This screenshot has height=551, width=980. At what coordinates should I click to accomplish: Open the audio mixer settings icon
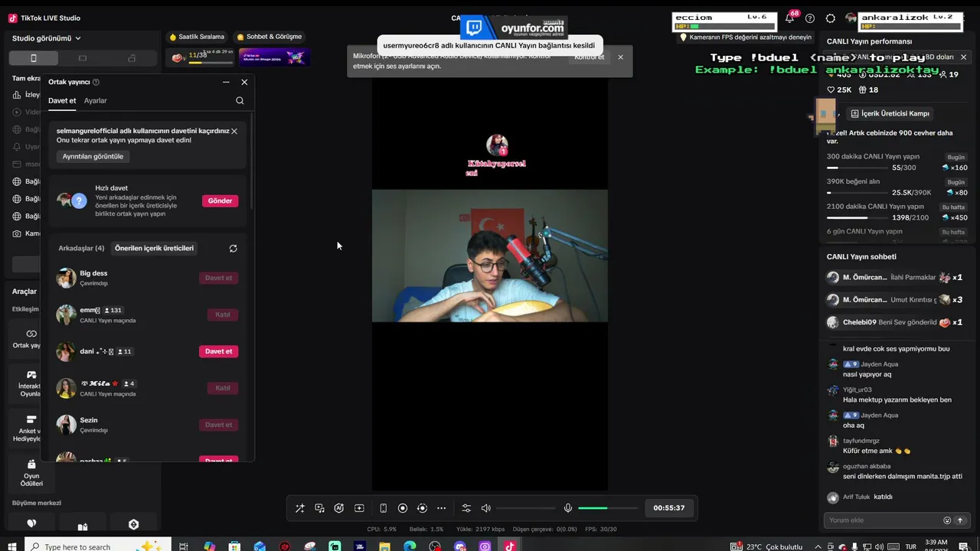pyautogui.click(x=466, y=508)
